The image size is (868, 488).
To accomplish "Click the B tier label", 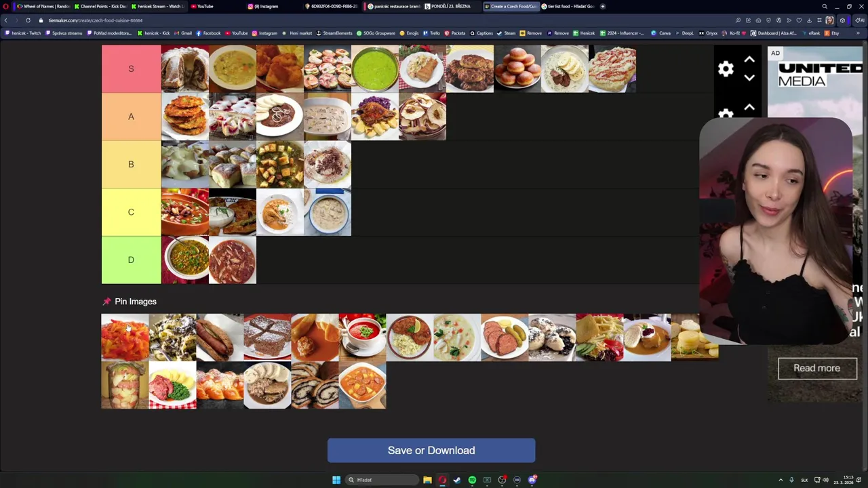I will click(x=131, y=164).
